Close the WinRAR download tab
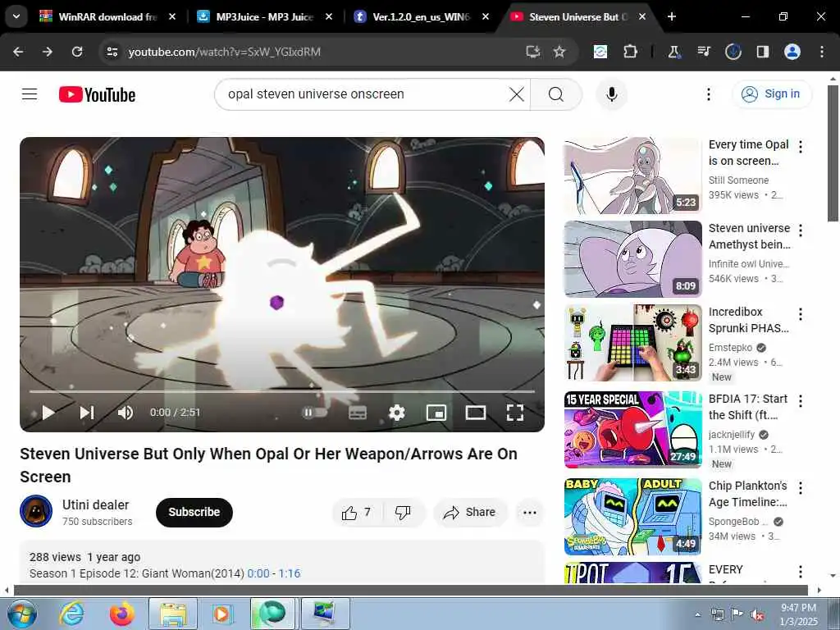840x630 pixels. point(172,16)
